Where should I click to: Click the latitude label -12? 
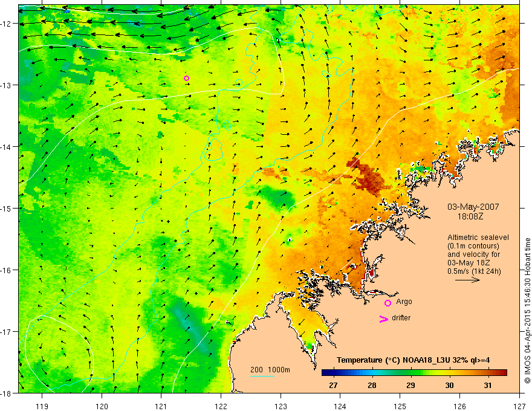(x=7, y=24)
